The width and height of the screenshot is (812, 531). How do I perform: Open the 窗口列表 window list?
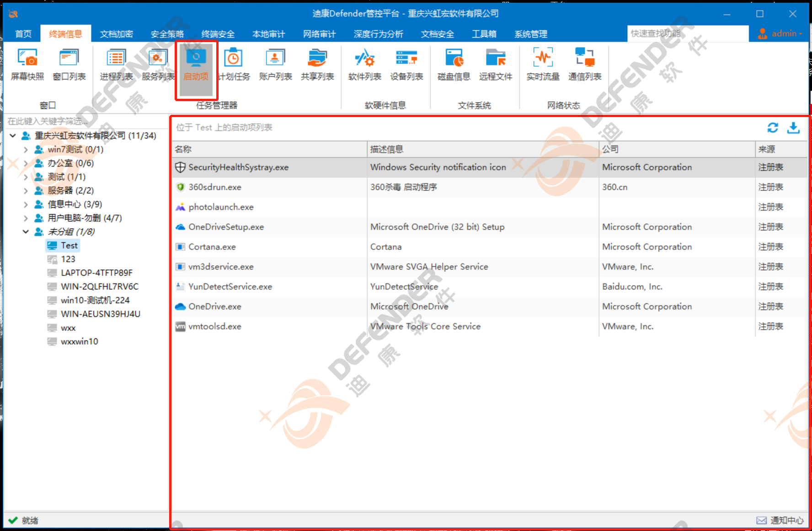[x=69, y=65]
